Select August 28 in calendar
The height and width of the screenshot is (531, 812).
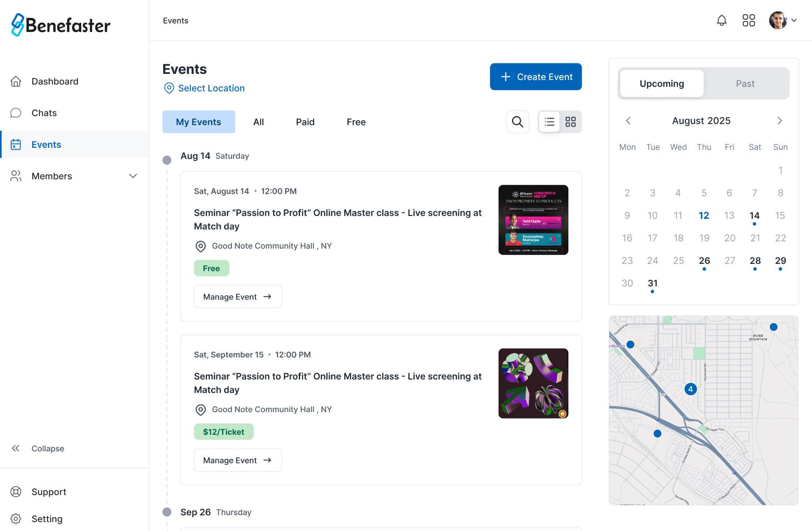click(755, 261)
